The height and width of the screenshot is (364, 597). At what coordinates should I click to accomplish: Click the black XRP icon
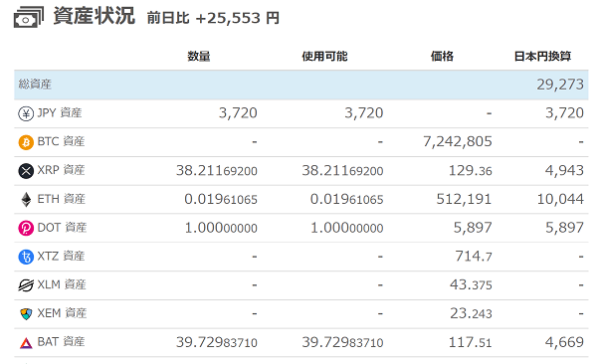26,171
